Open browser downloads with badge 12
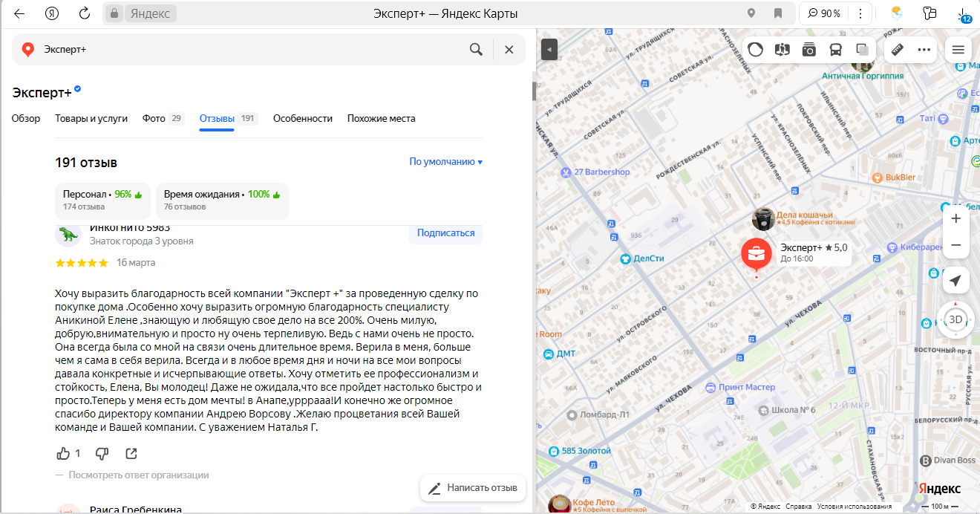Screen dimensions: 980x514 click(964, 15)
